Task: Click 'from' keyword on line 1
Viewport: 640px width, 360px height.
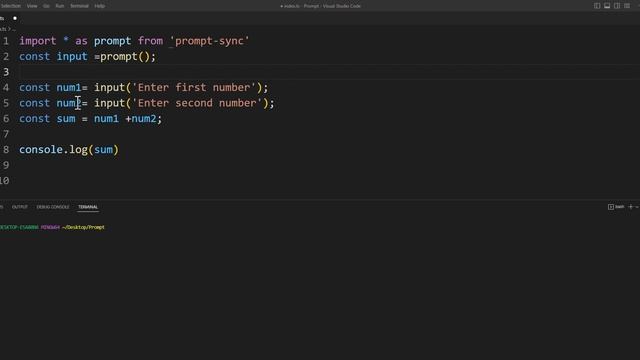Action: 150,41
